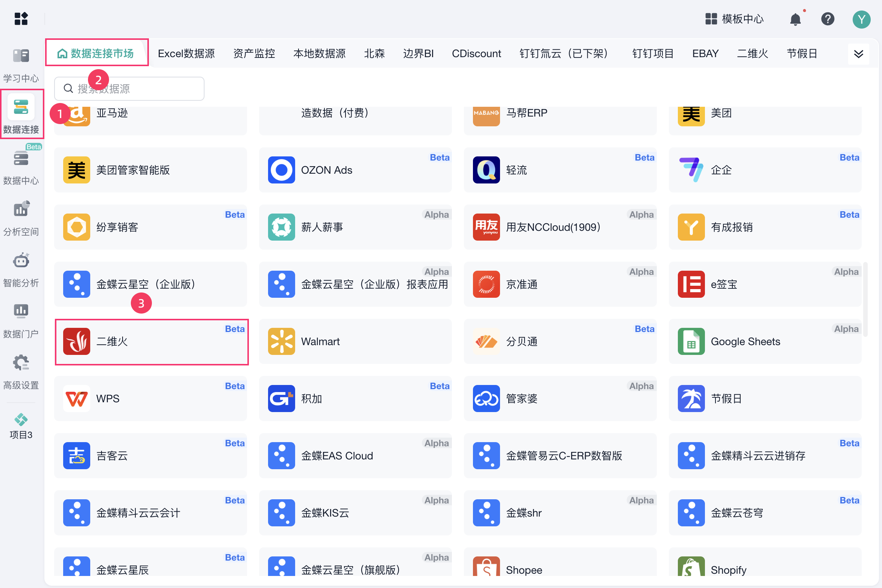Image resolution: width=882 pixels, height=588 pixels.
Task: Click the OZON Ads logo icon
Action: (282, 170)
